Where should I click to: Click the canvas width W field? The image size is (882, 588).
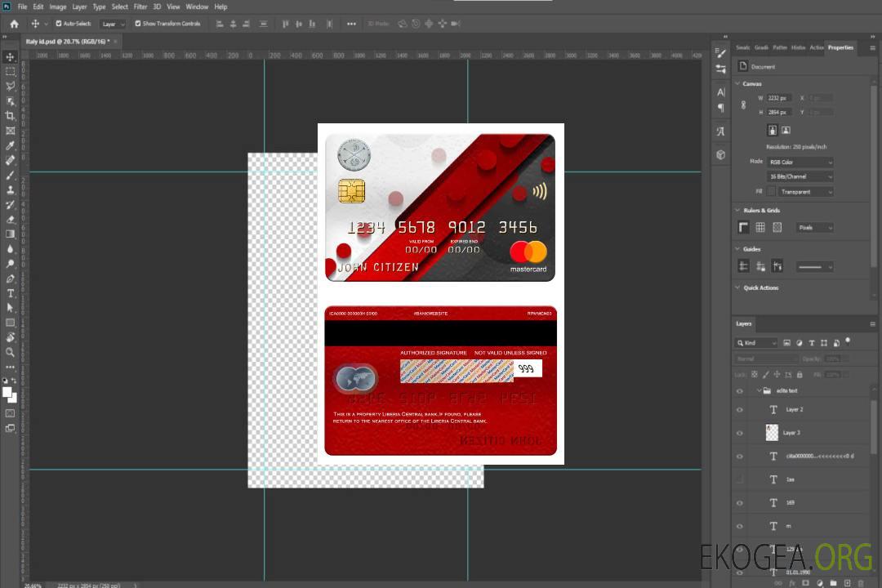click(x=779, y=98)
